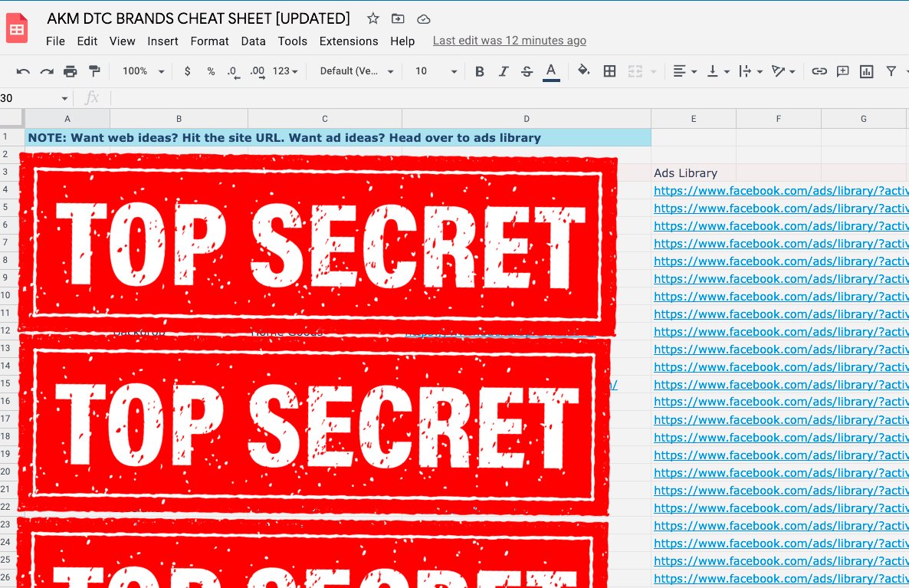909x588 pixels.
Task: Open 'Last edit was 12 minutes ago' link
Action: (x=509, y=41)
